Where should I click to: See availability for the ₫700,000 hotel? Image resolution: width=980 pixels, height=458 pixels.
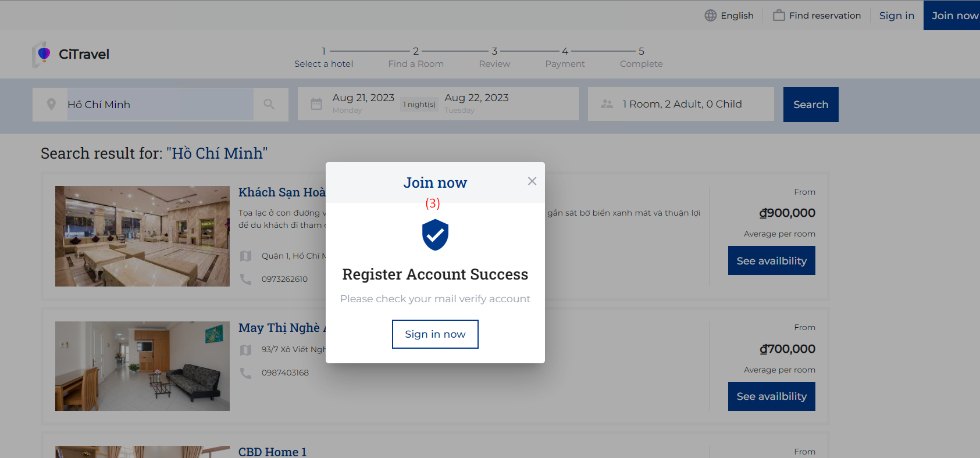click(772, 396)
